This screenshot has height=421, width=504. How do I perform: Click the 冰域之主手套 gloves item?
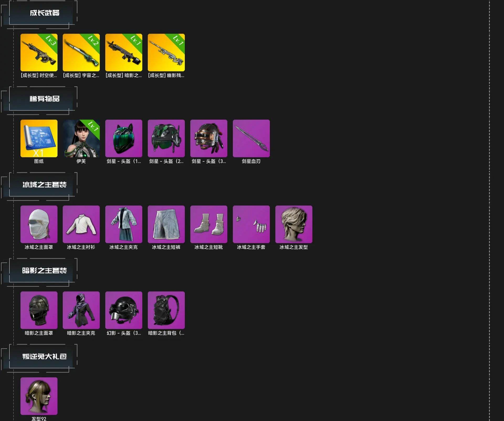pos(251,224)
